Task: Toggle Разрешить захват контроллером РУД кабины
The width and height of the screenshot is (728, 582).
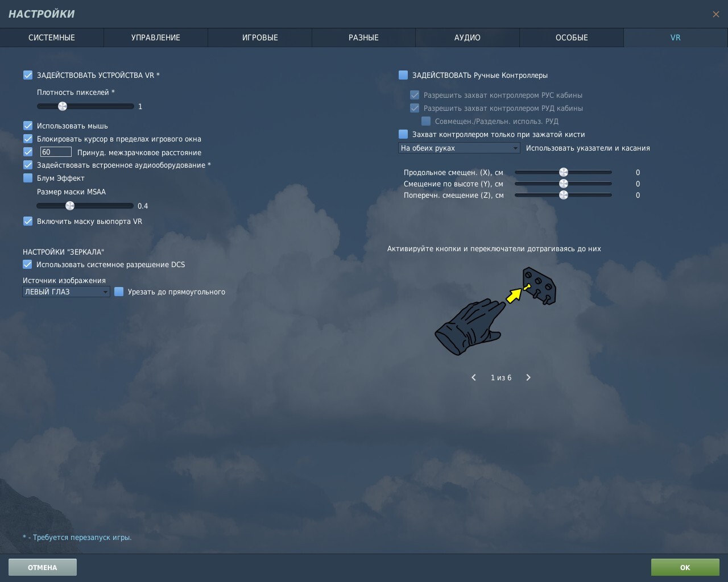Action: click(415, 108)
